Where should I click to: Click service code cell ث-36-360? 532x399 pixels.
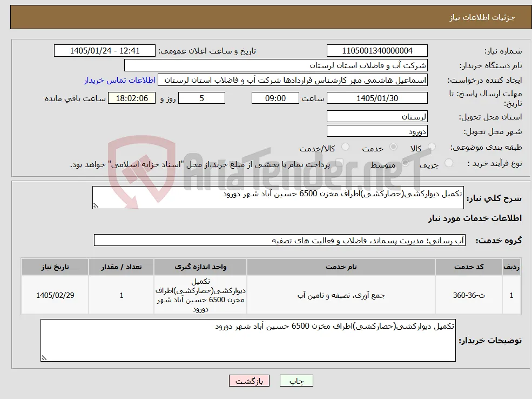click(469, 295)
